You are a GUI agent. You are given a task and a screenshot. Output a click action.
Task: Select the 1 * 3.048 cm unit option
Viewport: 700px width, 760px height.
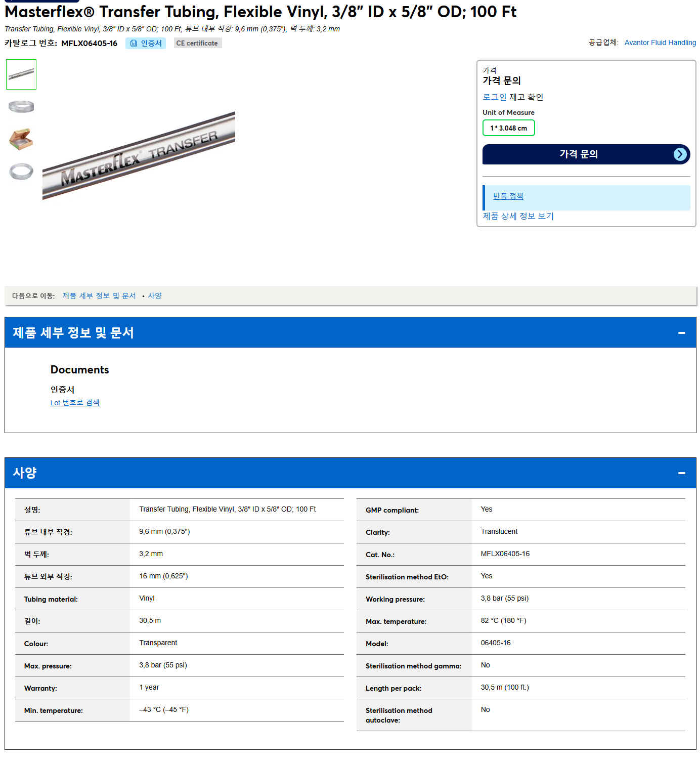tap(508, 128)
